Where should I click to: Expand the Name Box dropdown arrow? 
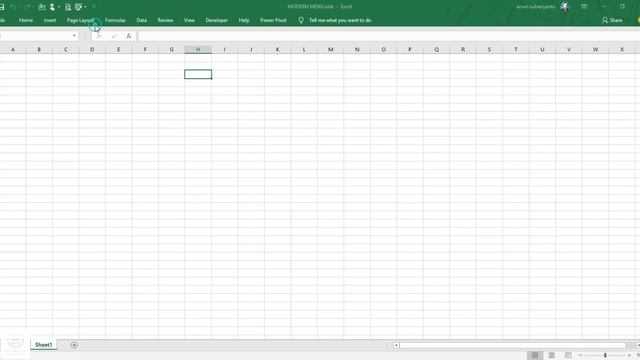74,36
